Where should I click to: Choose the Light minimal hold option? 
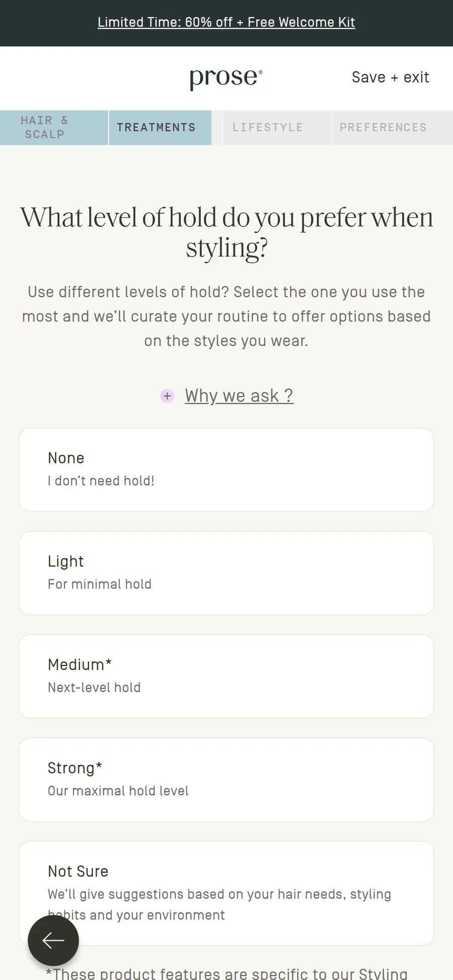[x=226, y=573]
